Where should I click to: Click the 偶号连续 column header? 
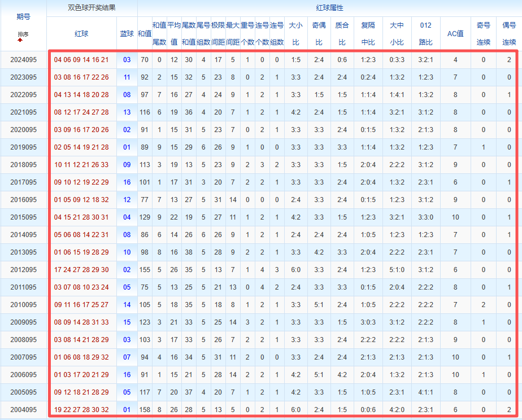click(x=509, y=34)
